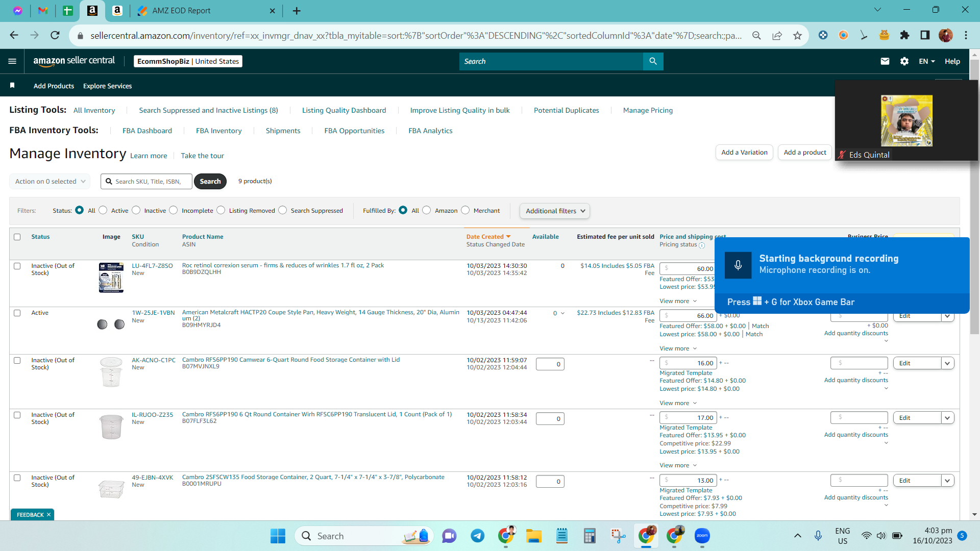Expand View more for American Metalcraft row

pyautogui.click(x=678, y=348)
